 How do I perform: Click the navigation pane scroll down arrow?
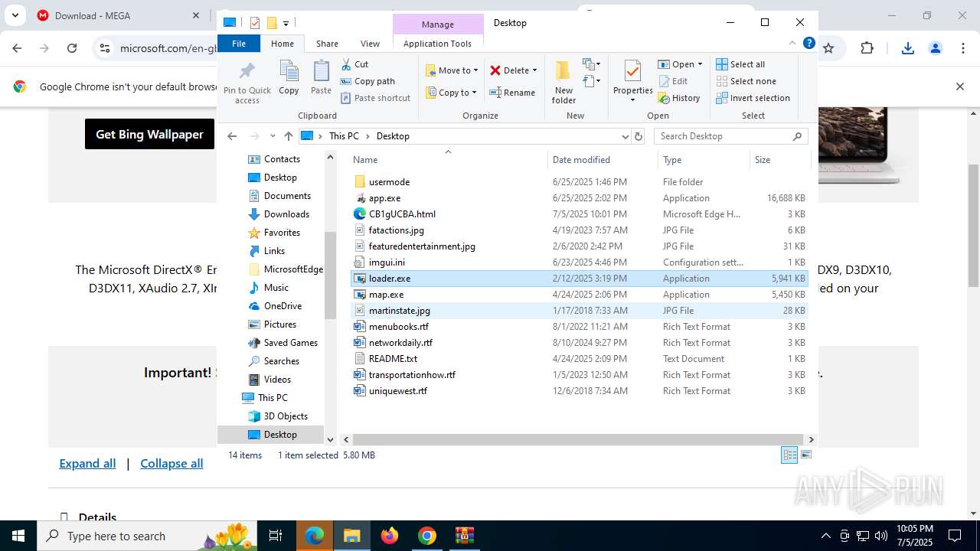pos(330,440)
